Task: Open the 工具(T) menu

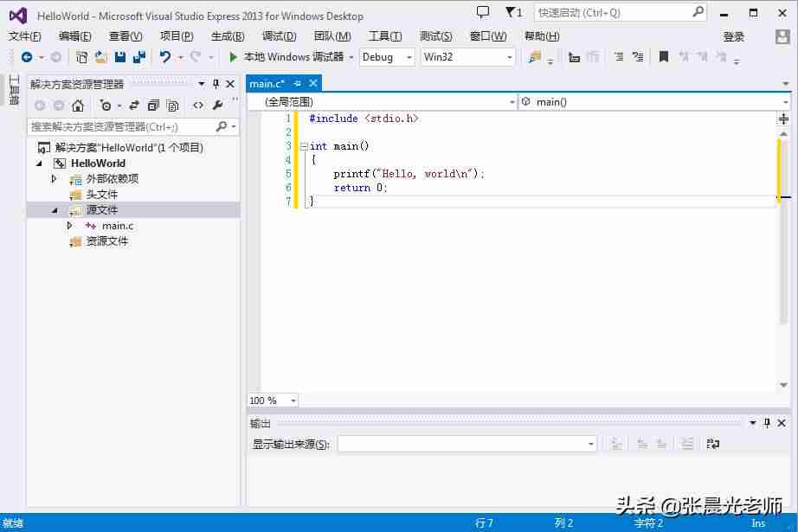Action: 385,36
